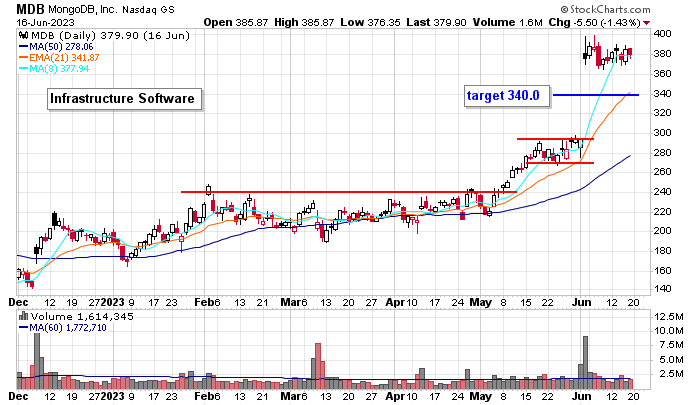Image resolution: width=700 pixels, height=405 pixels.
Task: Select the Volume 1.6M header value
Action: (508, 22)
